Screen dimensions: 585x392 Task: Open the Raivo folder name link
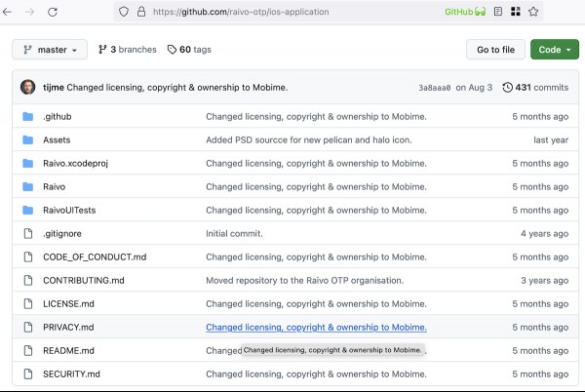(x=54, y=186)
